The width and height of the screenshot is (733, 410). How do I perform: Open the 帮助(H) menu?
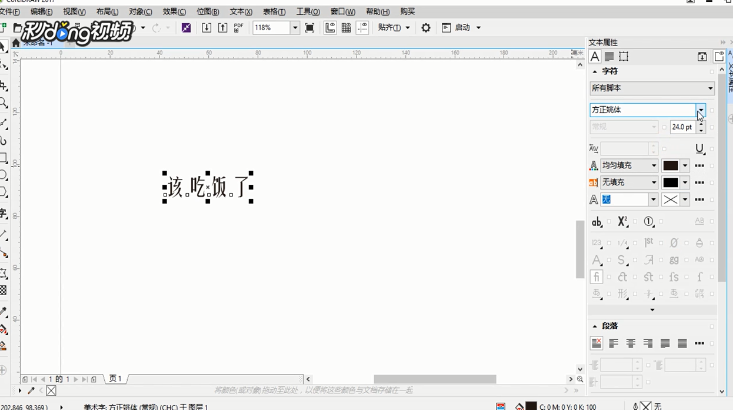[378, 11]
